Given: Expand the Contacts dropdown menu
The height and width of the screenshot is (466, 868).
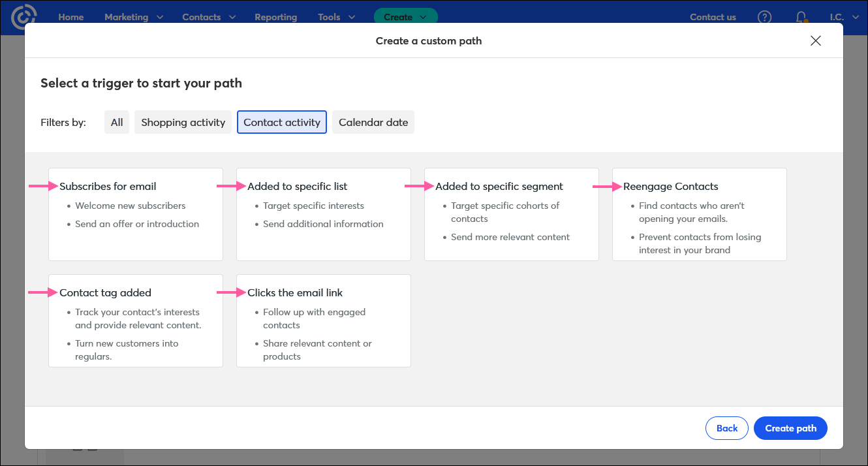Looking at the screenshot, I should pos(208,17).
